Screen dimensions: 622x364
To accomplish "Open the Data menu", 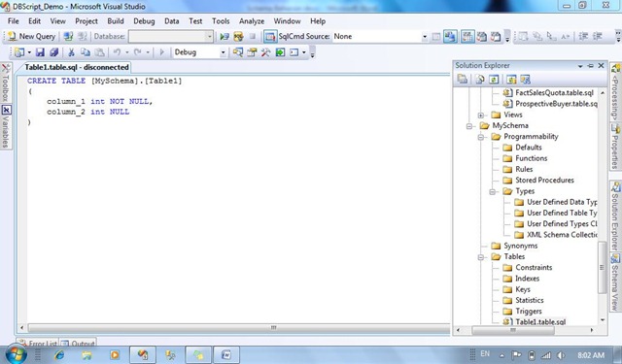I will tap(172, 21).
